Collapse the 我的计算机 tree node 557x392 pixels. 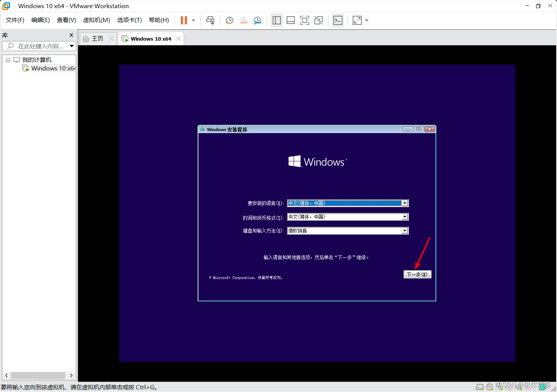tap(8, 60)
